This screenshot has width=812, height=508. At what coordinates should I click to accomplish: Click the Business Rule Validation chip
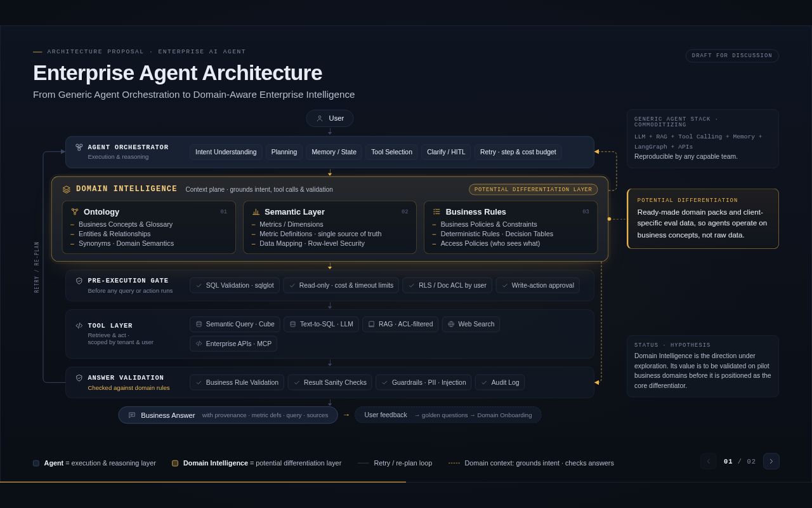(237, 382)
